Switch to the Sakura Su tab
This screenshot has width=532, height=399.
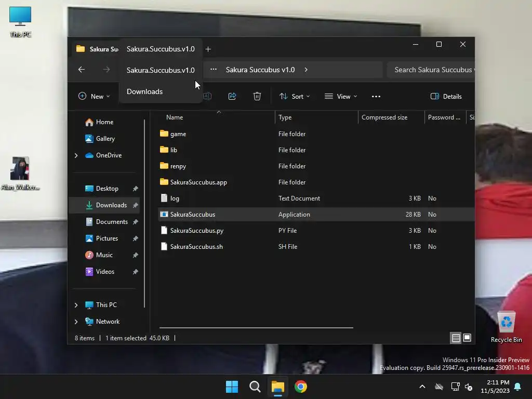click(x=97, y=49)
